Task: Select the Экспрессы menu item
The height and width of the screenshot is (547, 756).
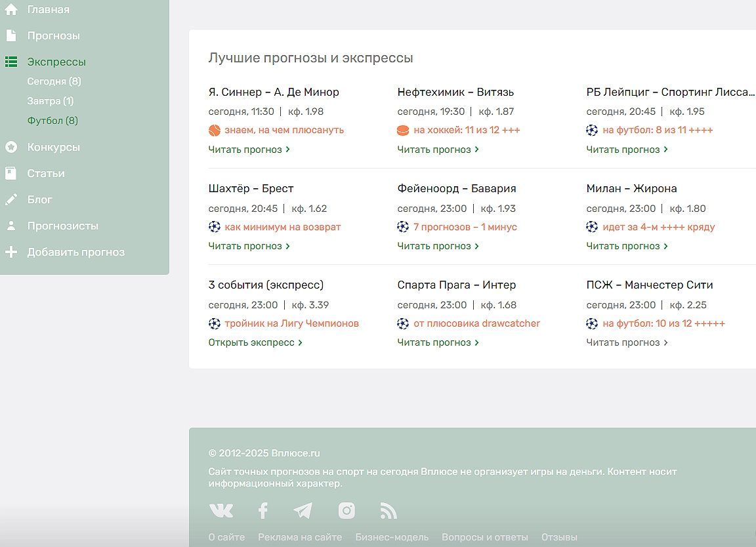Action: pos(56,62)
